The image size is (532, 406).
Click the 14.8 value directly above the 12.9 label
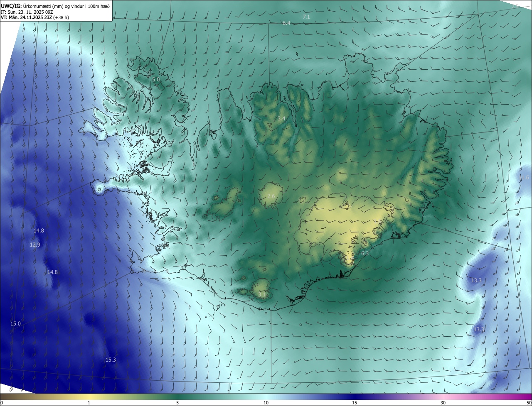(39, 230)
